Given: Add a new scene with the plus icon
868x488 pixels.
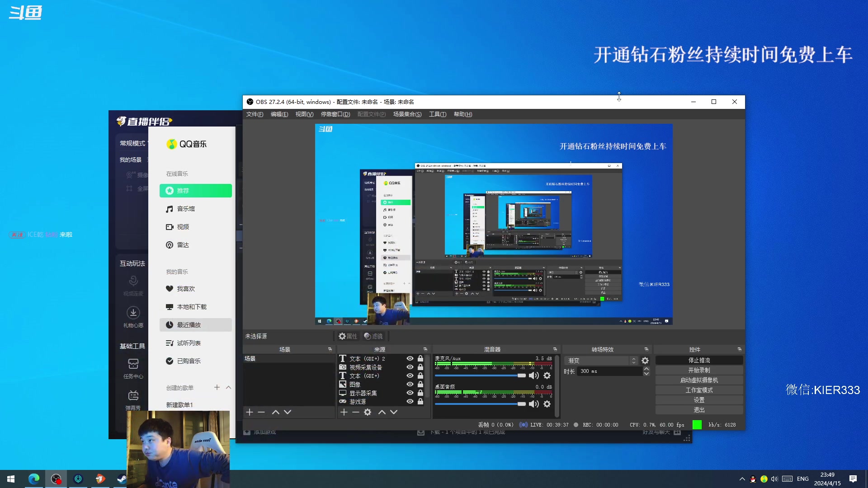Looking at the screenshot, I should pyautogui.click(x=250, y=412).
